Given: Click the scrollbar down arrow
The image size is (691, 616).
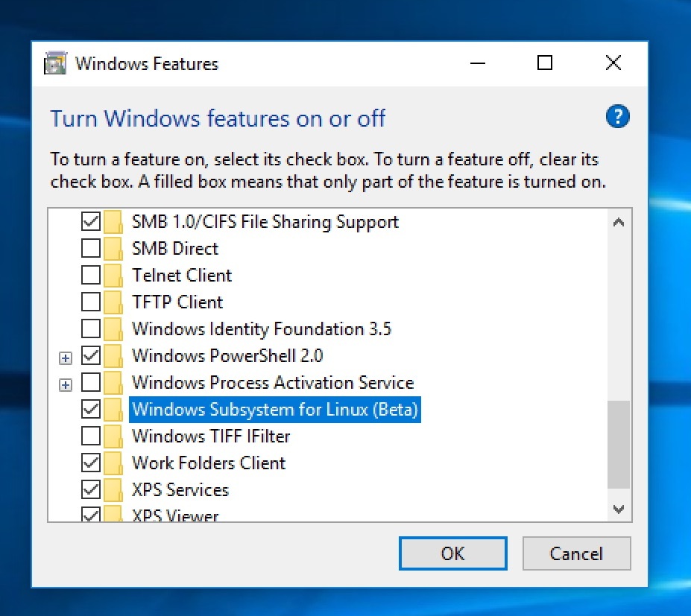Looking at the screenshot, I should [x=618, y=509].
